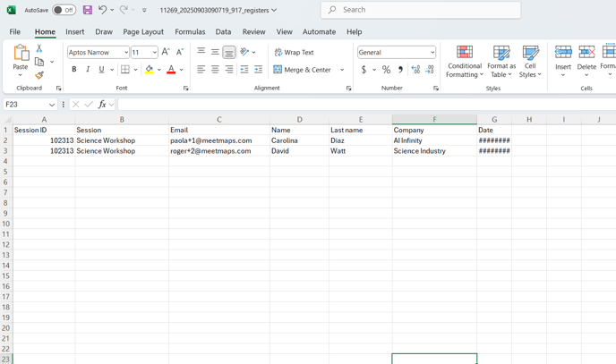Click the Save icon in title bar
The width and height of the screenshot is (616, 364).
click(87, 10)
